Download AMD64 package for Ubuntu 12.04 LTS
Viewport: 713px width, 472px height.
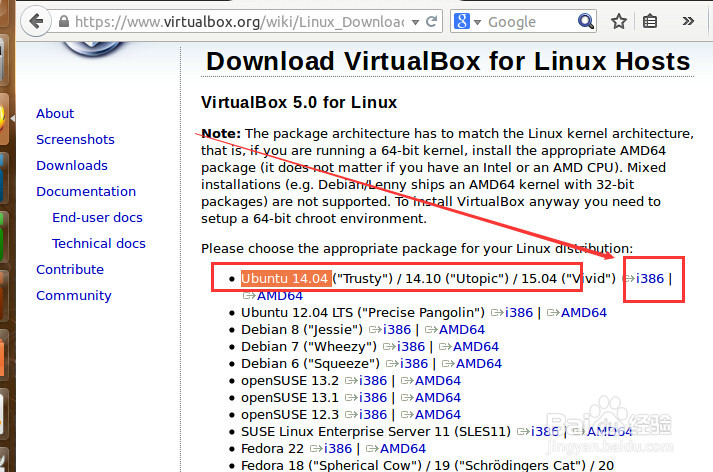[x=583, y=312]
